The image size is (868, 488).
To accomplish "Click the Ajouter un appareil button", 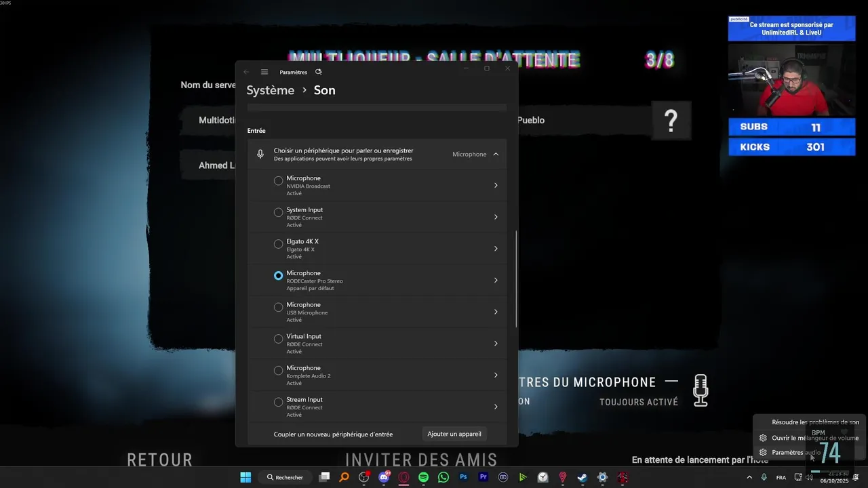I will pos(454,434).
